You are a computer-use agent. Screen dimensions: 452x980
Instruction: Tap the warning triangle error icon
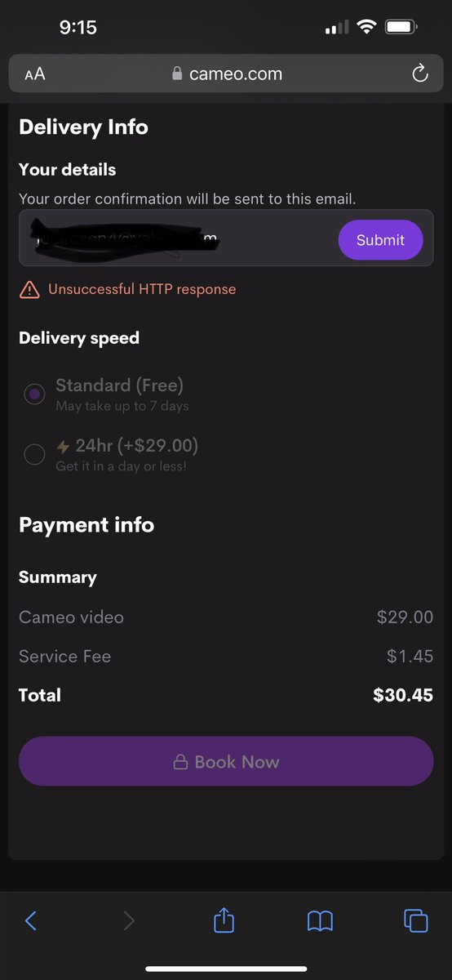(29, 289)
